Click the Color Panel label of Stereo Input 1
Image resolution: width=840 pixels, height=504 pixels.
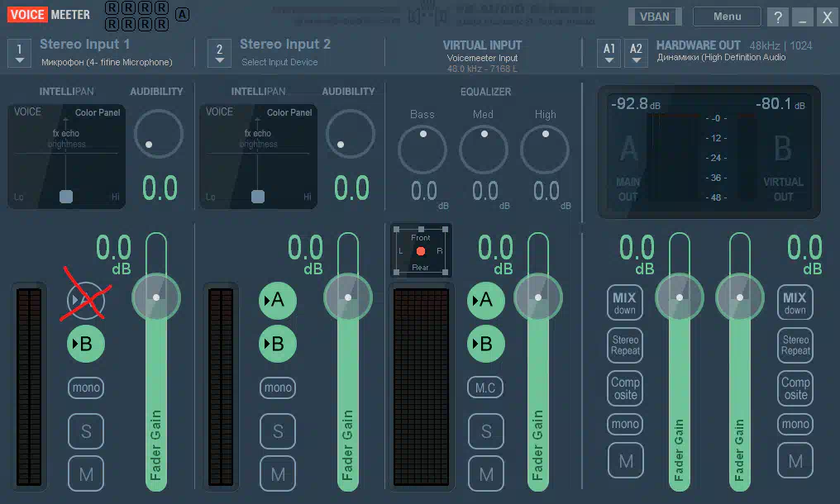click(98, 112)
